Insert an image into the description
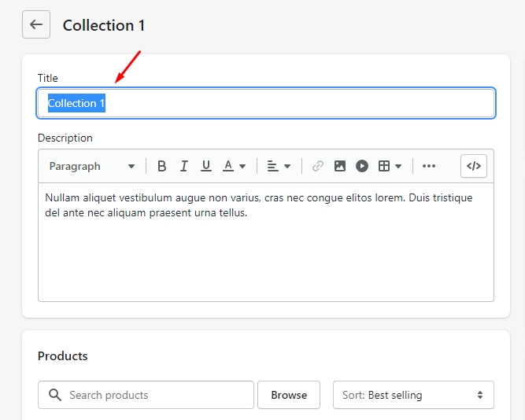 (x=340, y=166)
